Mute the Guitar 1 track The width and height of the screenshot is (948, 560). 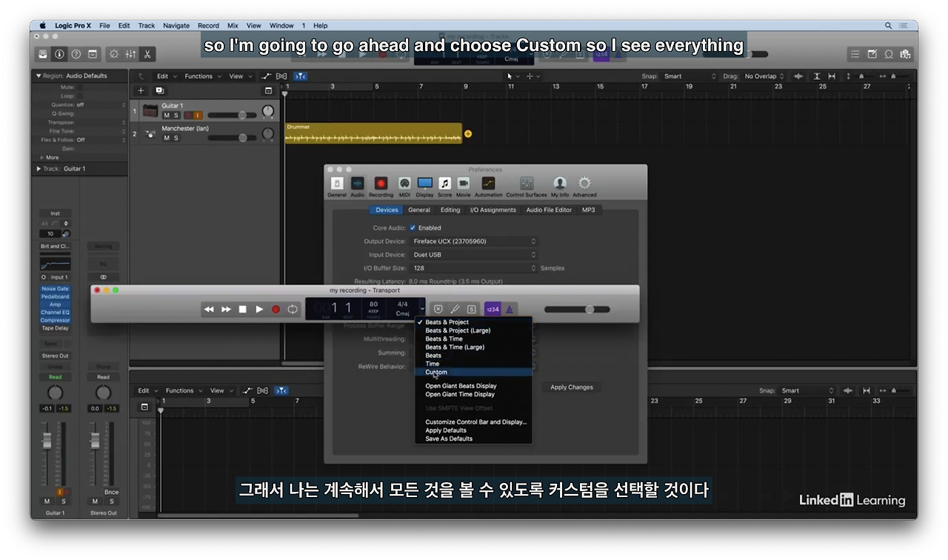pos(167,116)
